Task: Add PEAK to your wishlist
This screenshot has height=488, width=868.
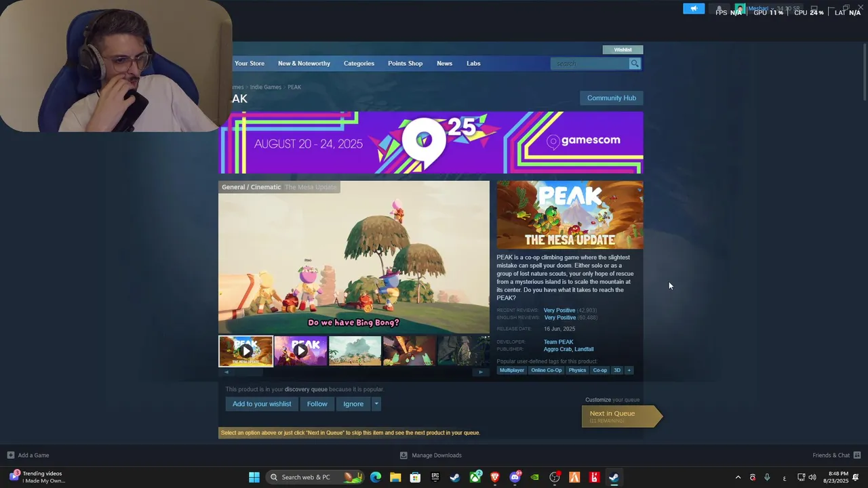Action: pos(262,404)
